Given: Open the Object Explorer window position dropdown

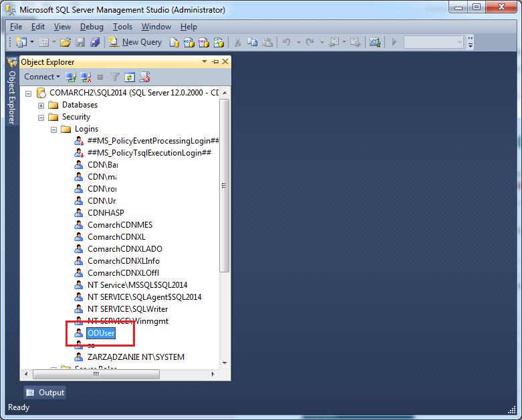Looking at the screenshot, I should coord(205,61).
